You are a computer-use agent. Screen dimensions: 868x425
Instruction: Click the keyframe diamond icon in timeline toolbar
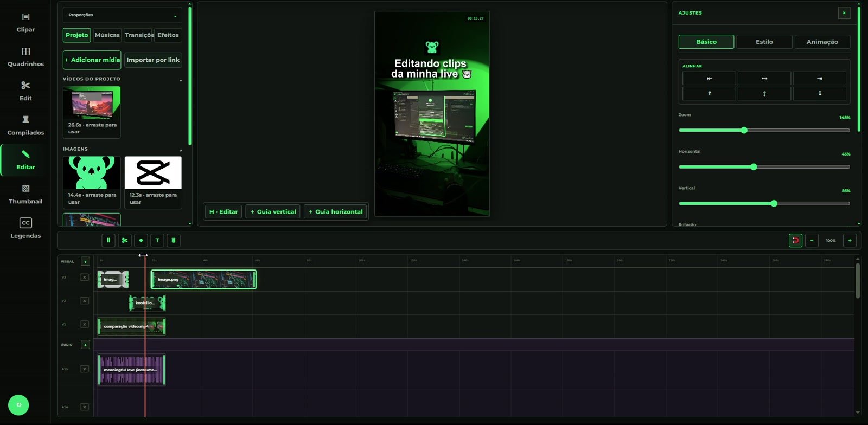(141, 240)
